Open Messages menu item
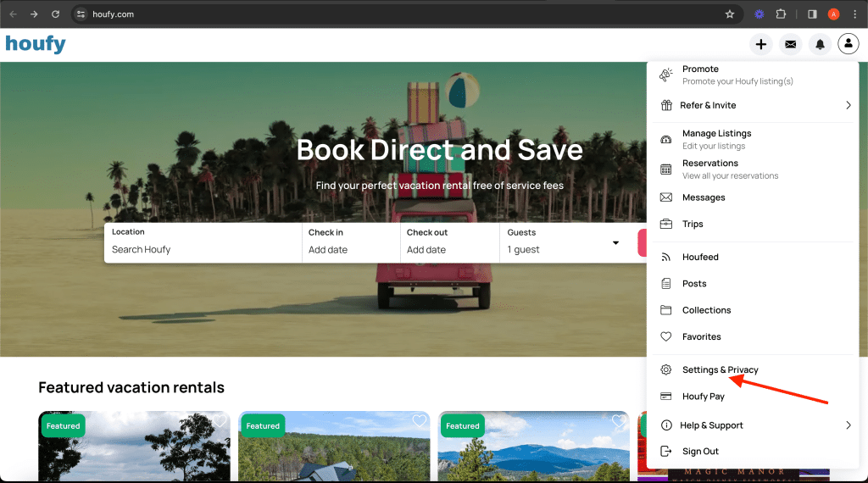Image resolution: width=868 pixels, height=483 pixels. click(x=753, y=197)
